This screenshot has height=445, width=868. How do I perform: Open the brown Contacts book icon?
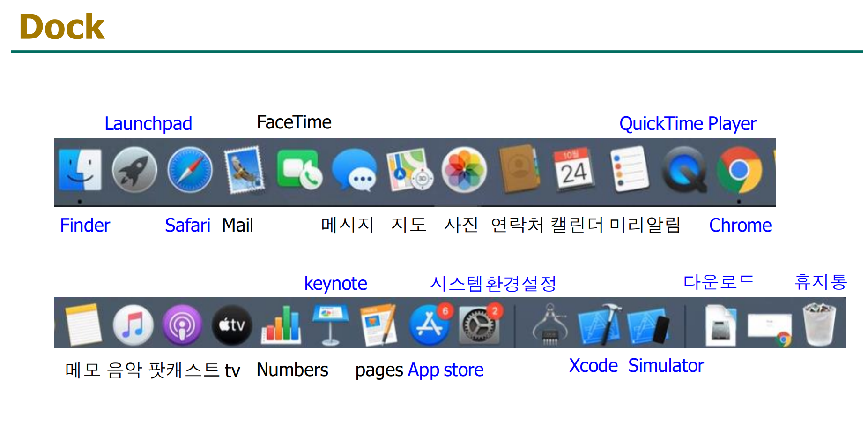(519, 169)
